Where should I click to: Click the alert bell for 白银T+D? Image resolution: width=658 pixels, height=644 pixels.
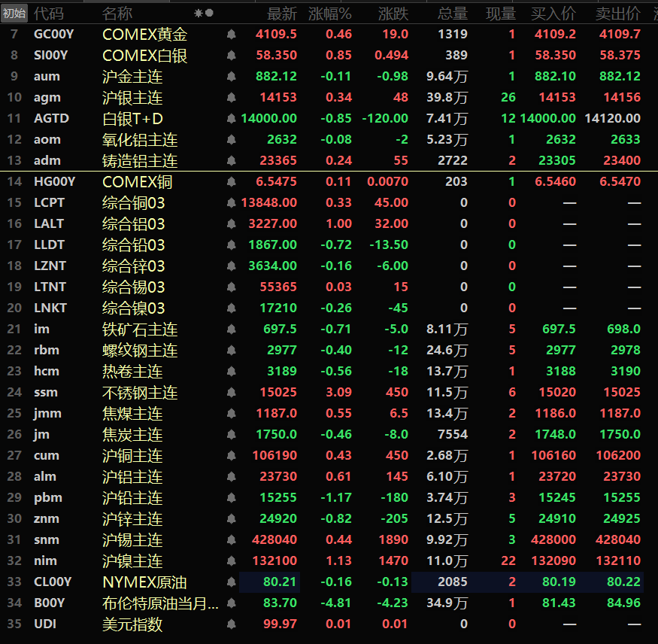click(x=231, y=118)
